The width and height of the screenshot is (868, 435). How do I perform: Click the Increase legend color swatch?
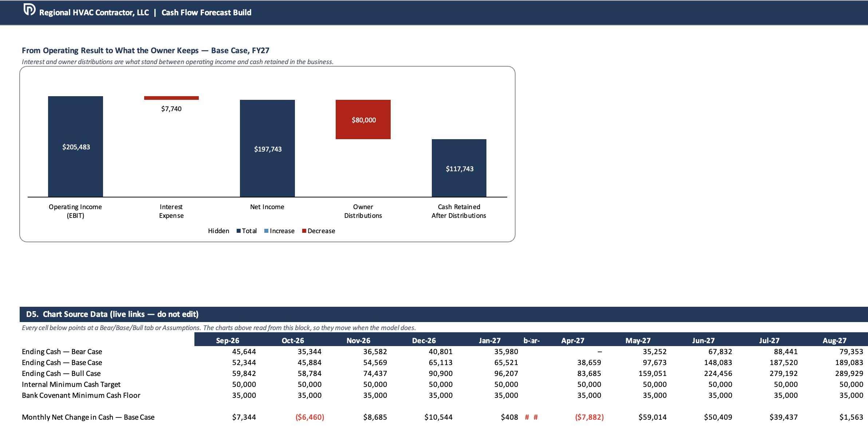(x=267, y=231)
